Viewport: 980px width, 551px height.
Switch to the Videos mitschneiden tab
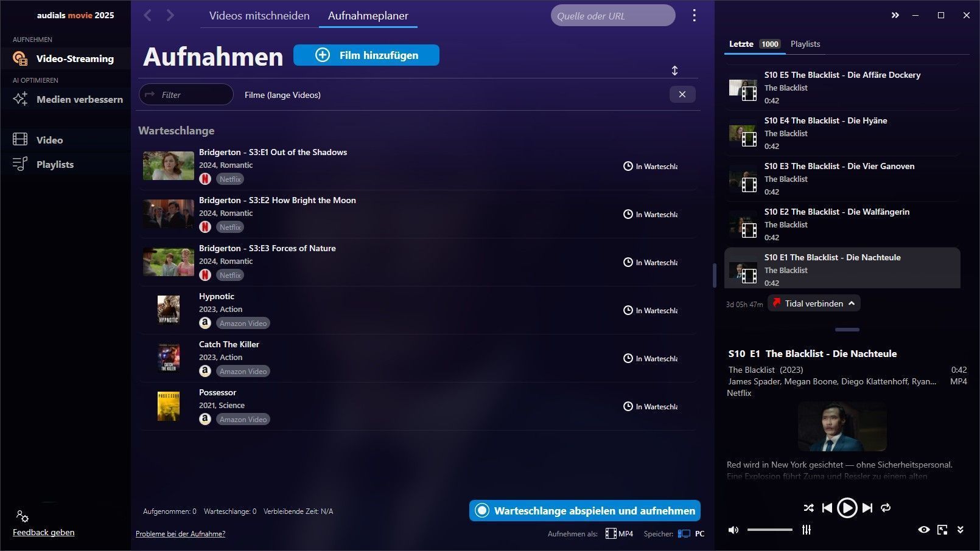259,16
